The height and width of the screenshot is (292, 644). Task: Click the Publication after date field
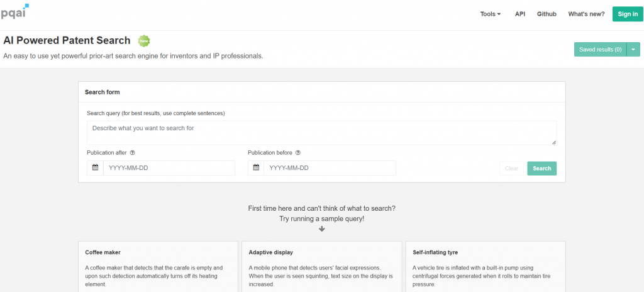[169, 168]
